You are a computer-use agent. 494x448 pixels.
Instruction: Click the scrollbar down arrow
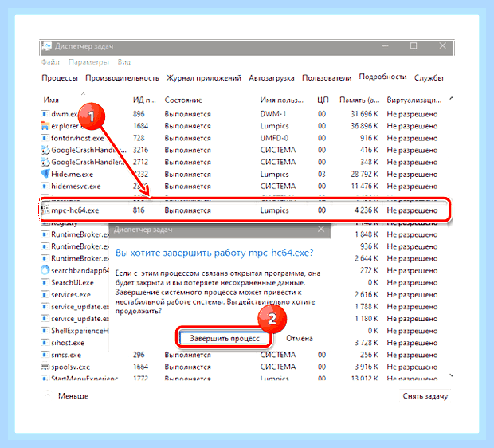coord(452,375)
